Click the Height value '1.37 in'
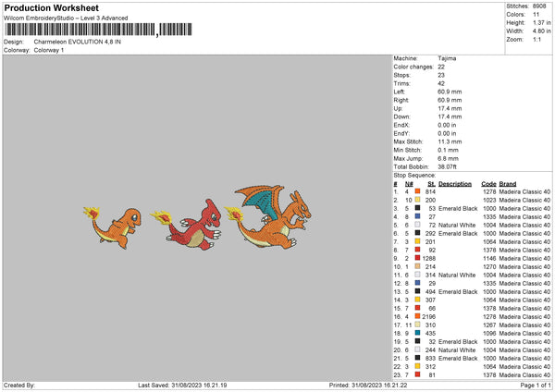This screenshot has width=555, height=392. 541,22
